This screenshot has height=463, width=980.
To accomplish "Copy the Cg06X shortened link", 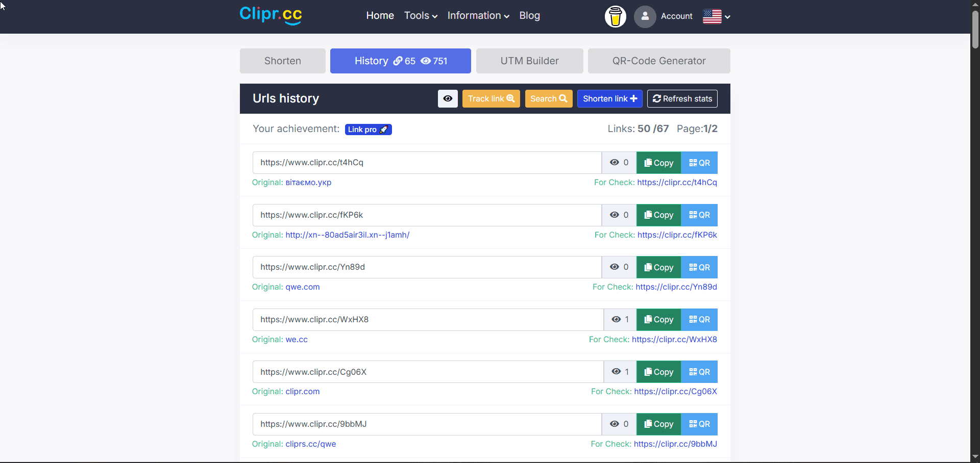I will point(658,371).
